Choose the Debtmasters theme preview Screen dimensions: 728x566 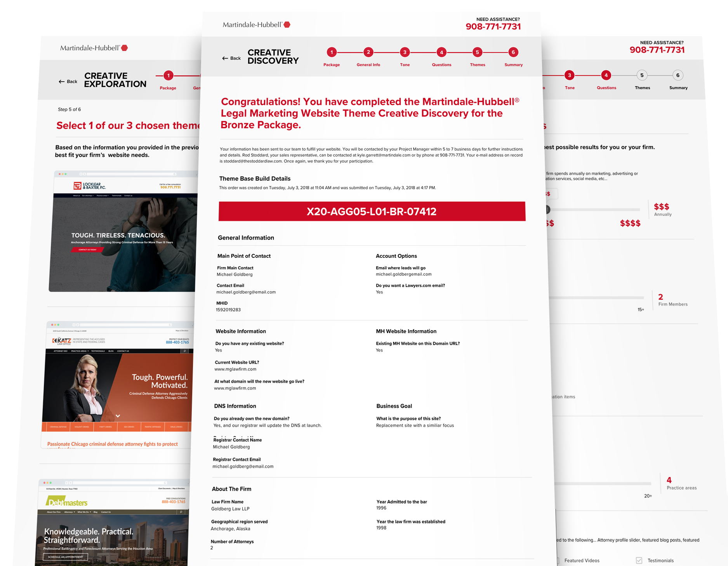(112, 522)
